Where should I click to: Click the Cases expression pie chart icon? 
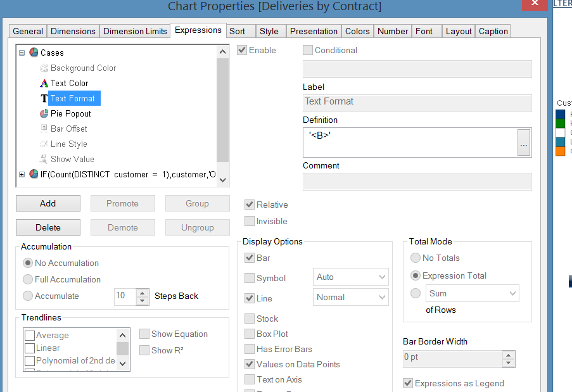(x=34, y=53)
